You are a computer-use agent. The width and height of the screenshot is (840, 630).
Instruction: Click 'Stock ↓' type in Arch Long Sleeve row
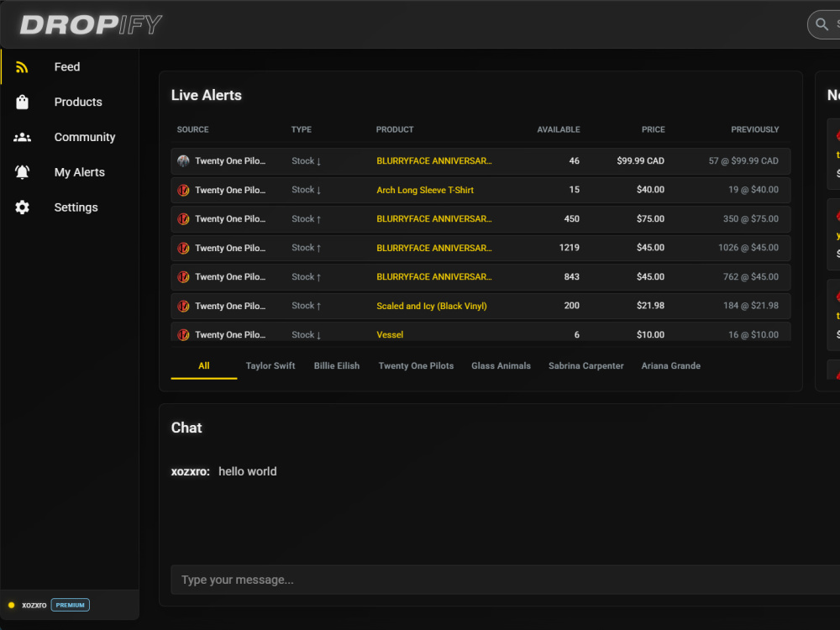306,190
